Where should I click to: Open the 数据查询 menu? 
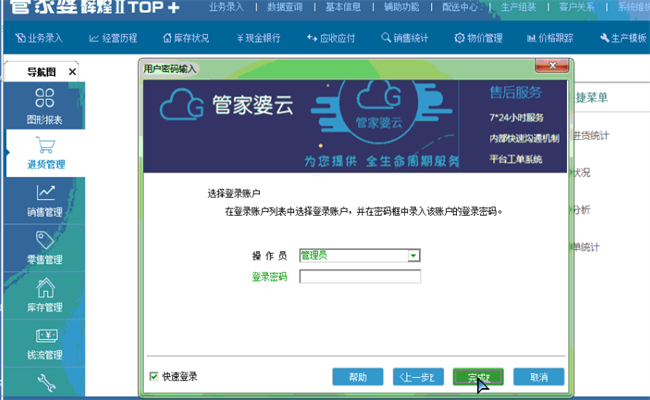pyautogui.click(x=285, y=7)
